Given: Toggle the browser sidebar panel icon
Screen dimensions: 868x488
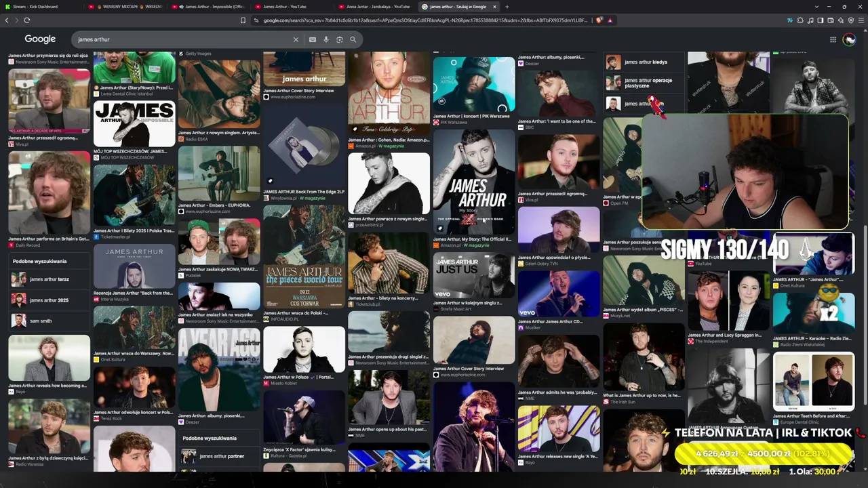Looking at the screenshot, I should (x=821, y=20).
